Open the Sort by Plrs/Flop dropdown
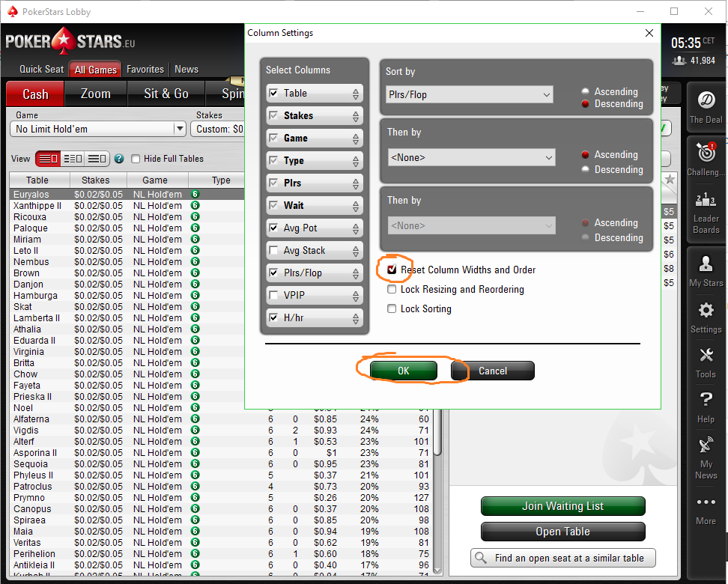This screenshot has height=584, width=728. 470,94
